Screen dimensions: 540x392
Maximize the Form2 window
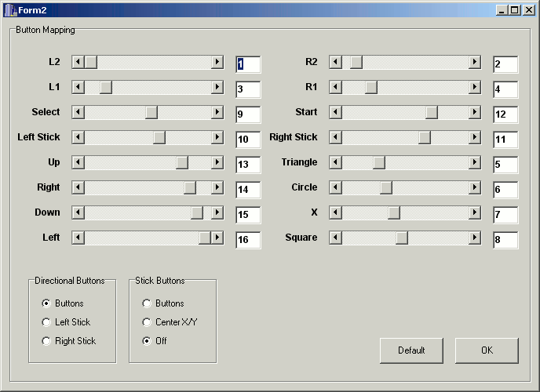pyautogui.click(x=515, y=9)
